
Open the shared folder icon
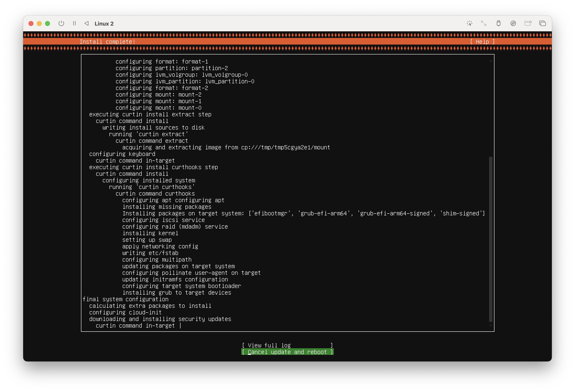pos(528,24)
